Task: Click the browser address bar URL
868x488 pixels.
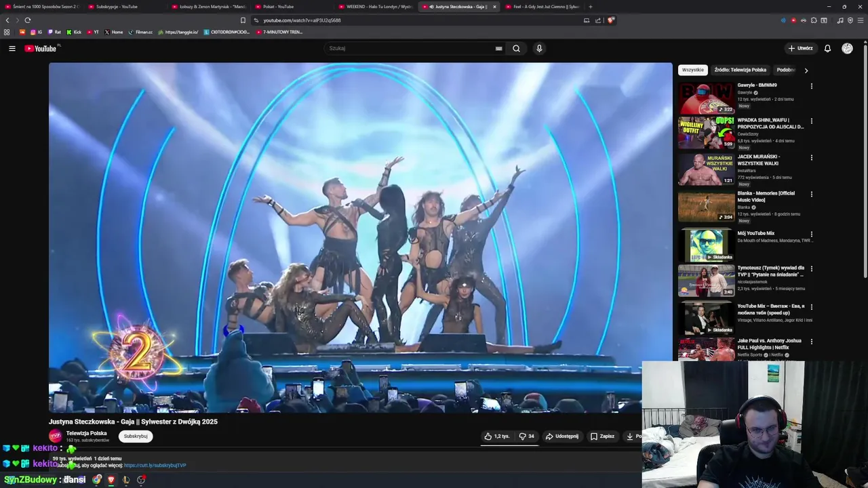Action: pos(302,20)
